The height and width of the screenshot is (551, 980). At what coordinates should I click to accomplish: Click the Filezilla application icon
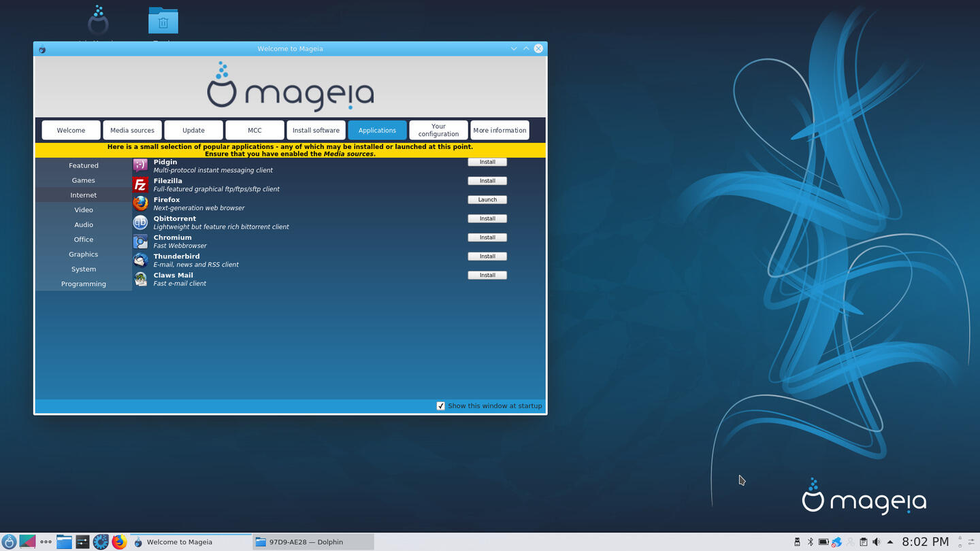point(140,184)
